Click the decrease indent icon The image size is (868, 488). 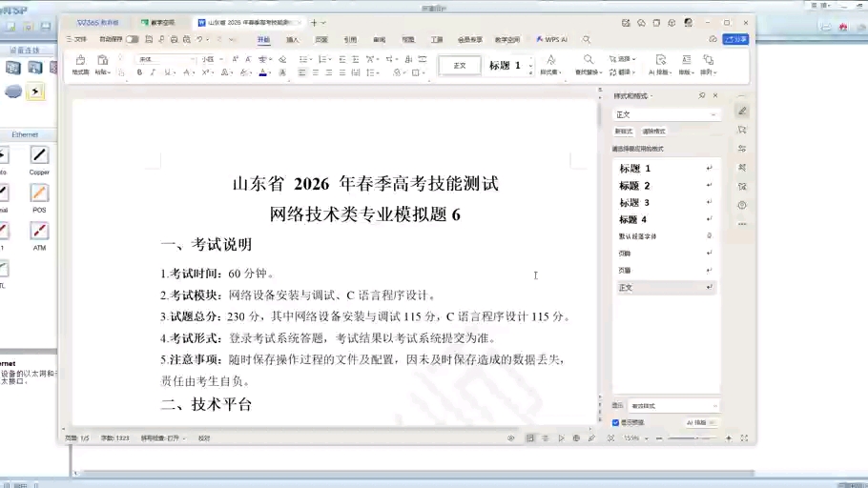tap(342, 59)
